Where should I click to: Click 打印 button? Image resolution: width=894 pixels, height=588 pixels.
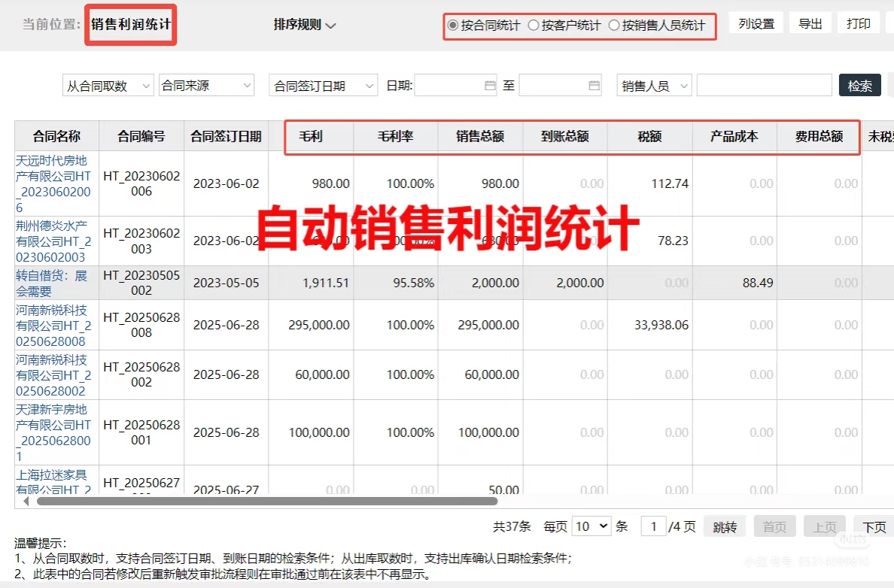pyautogui.click(x=858, y=24)
